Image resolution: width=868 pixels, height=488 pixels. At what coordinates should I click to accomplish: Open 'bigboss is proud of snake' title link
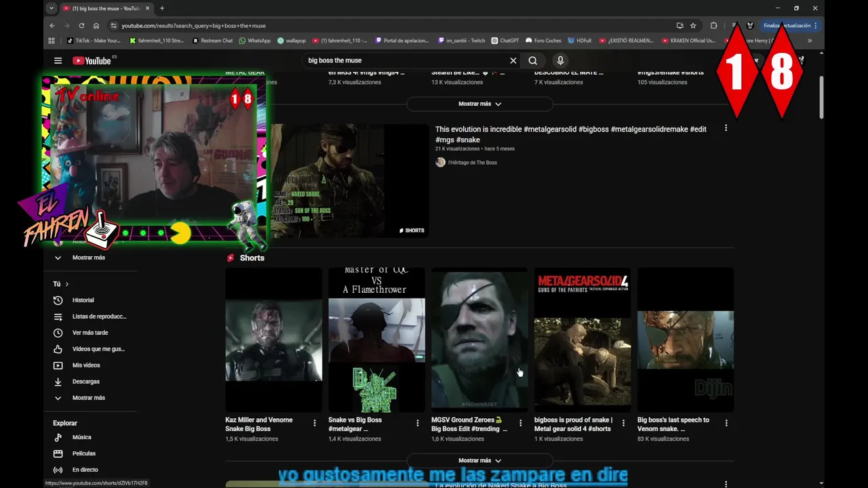click(573, 424)
